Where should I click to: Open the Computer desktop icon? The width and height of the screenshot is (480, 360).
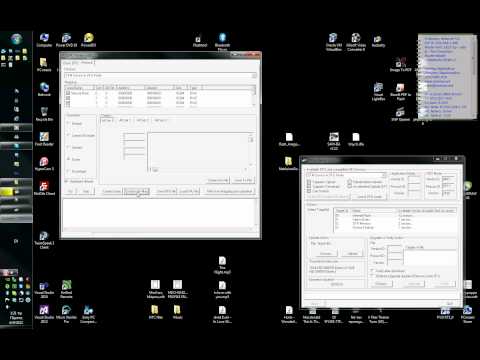coord(44,40)
